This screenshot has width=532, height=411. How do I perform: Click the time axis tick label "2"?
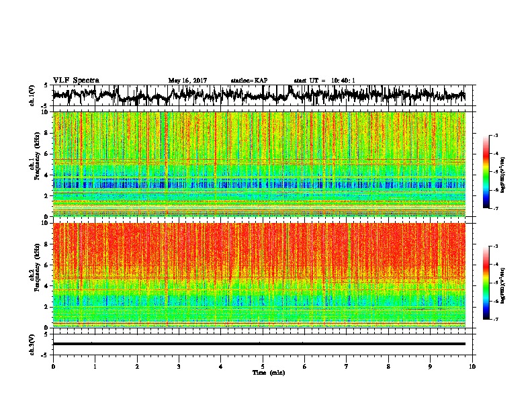(137, 367)
